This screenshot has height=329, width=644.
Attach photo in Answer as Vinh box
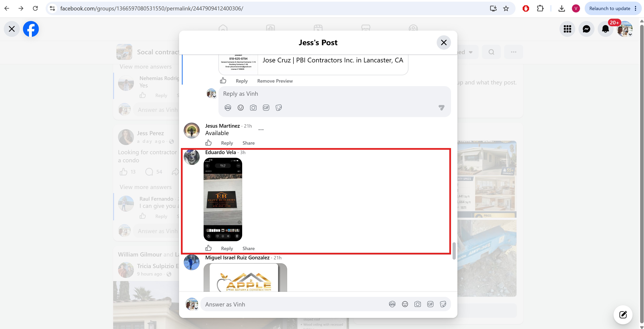(x=417, y=304)
